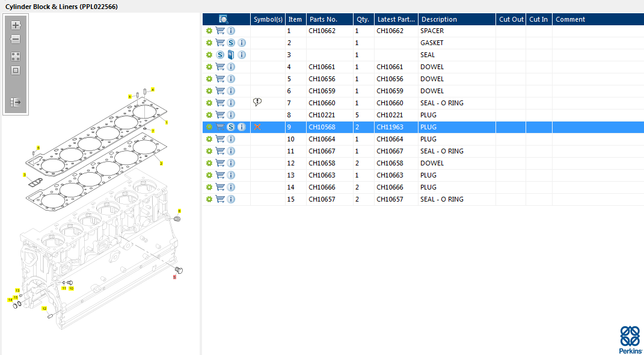Open info for SPACER item 1
The width and height of the screenshot is (644, 355).
pos(232,31)
